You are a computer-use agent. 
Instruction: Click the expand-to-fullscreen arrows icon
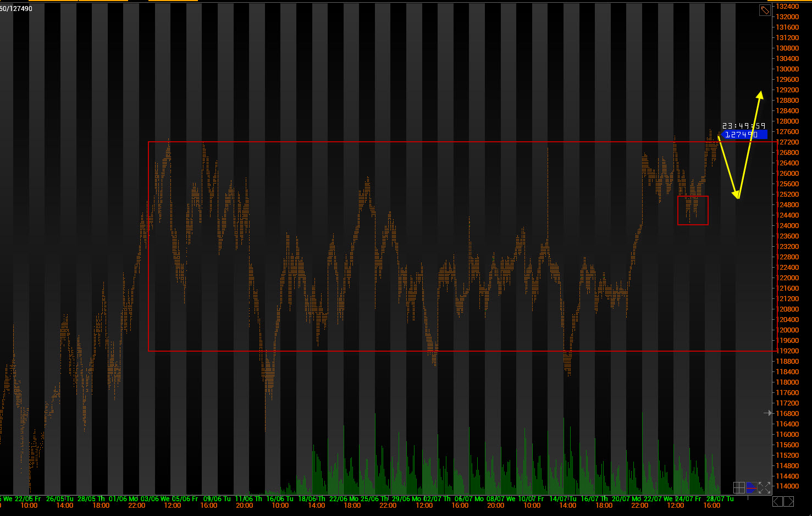(764, 487)
